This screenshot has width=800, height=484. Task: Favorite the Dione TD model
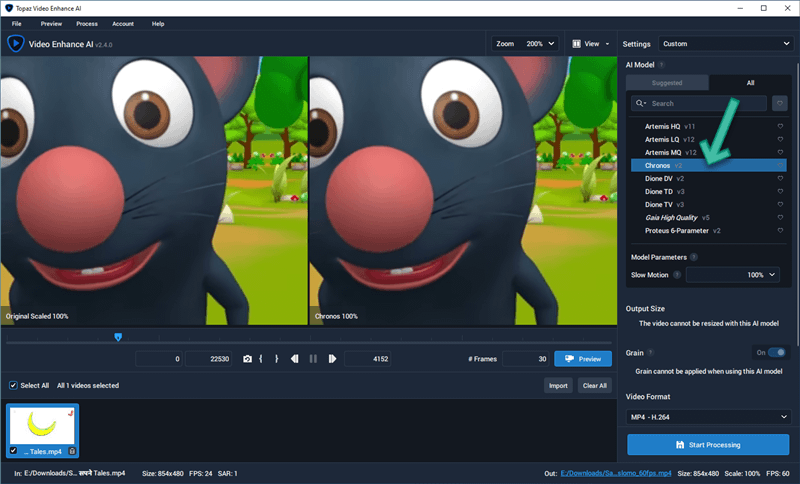[x=780, y=191]
